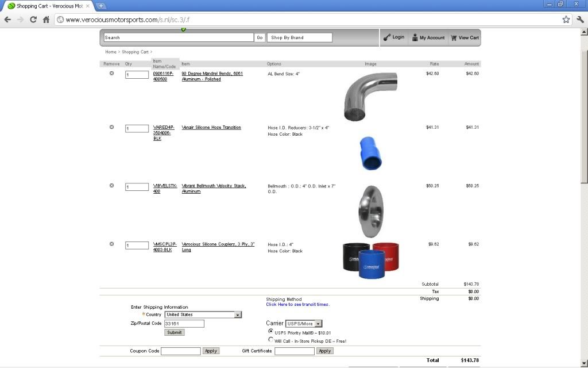
Task: Go to Home breadcrumb link
Action: point(111,52)
